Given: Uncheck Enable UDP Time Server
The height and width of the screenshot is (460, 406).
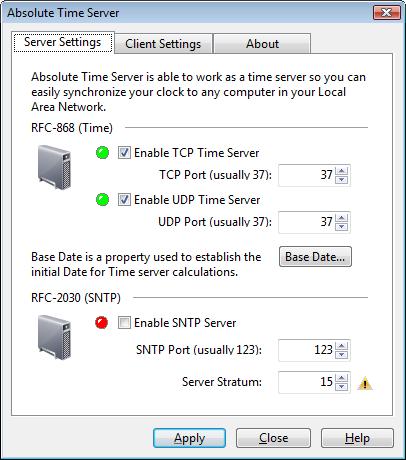Looking at the screenshot, I should coord(124,200).
